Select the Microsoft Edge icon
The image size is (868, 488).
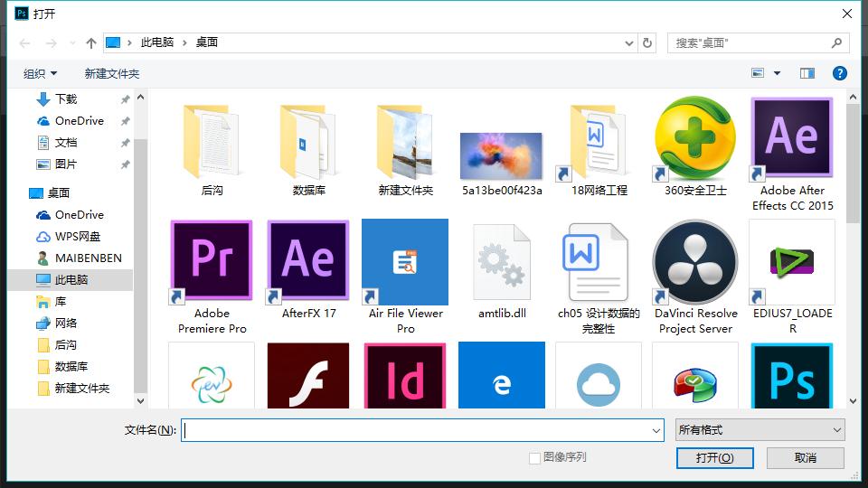click(x=502, y=376)
